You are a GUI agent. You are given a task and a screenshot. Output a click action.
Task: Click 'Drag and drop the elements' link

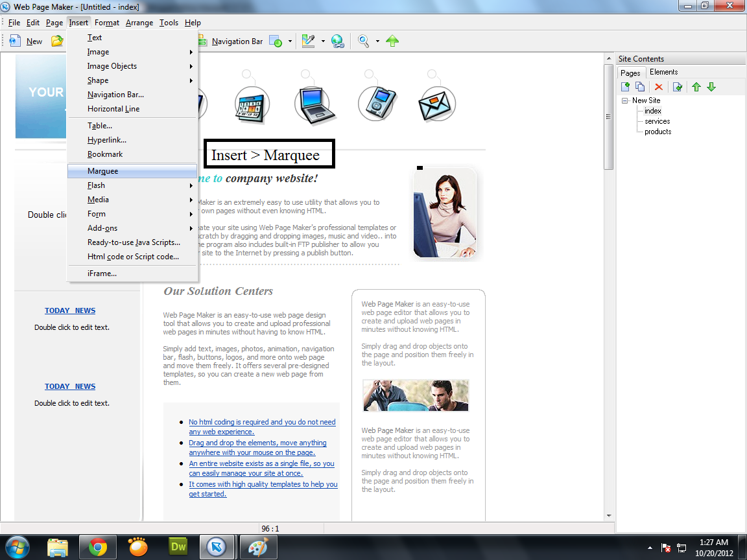257,448
